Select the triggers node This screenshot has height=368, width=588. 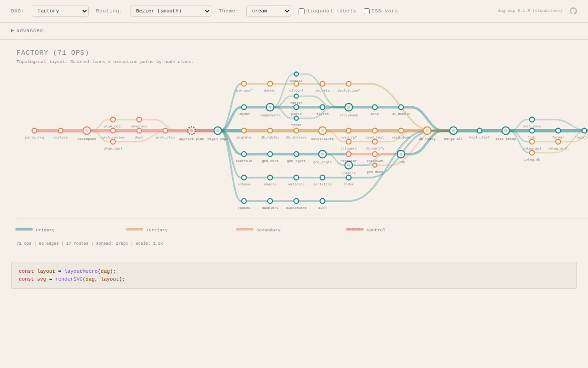tap(349, 142)
